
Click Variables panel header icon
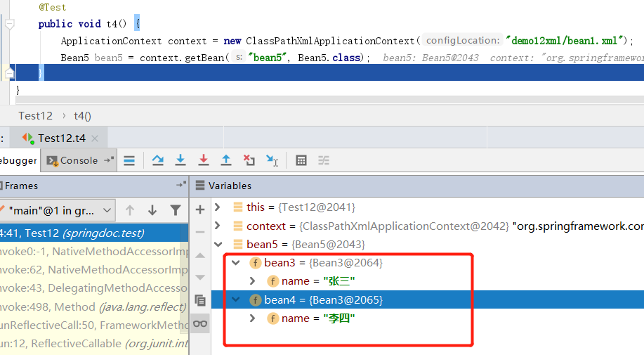pos(200,186)
